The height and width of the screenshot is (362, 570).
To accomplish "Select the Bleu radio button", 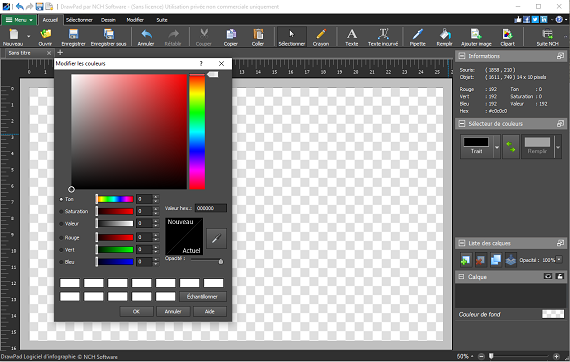I will pyautogui.click(x=61, y=262).
